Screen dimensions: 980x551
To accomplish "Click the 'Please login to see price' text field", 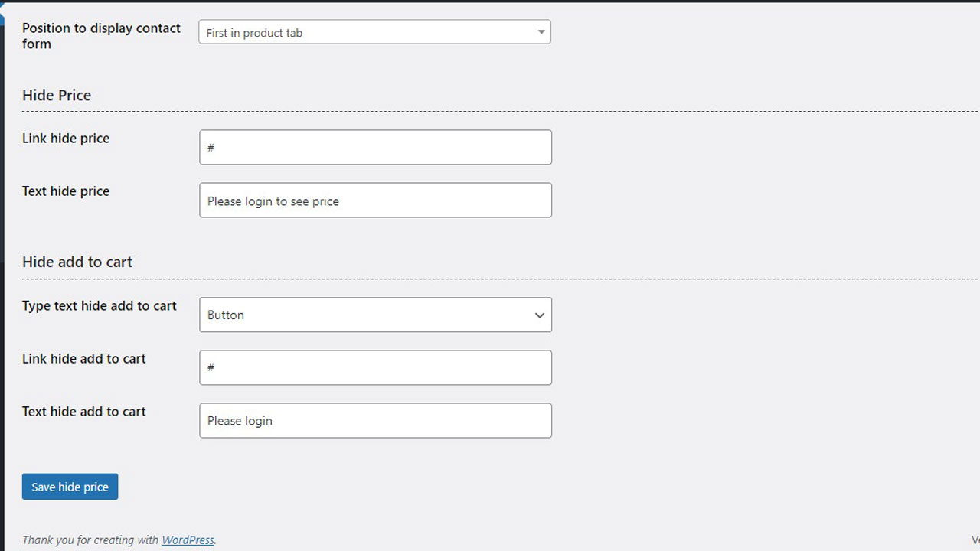I will pyautogui.click(x=375, y=201).
